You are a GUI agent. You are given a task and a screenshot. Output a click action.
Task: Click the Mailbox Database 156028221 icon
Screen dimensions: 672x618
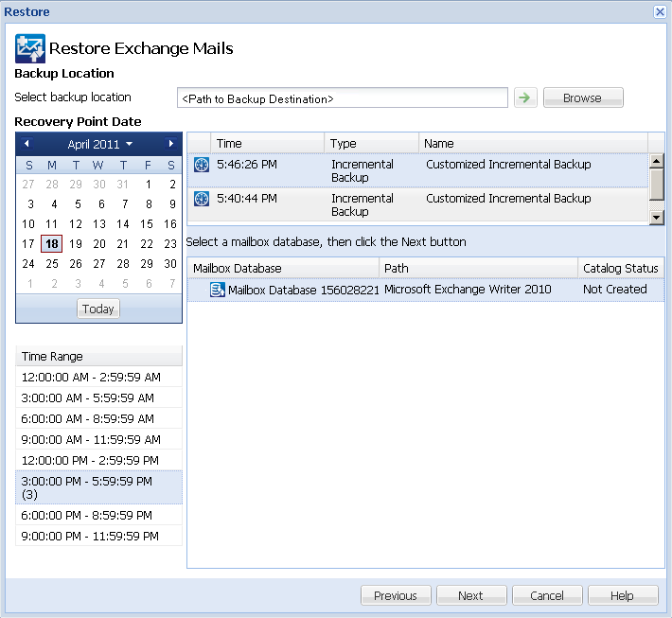click(x=217, y=290)
